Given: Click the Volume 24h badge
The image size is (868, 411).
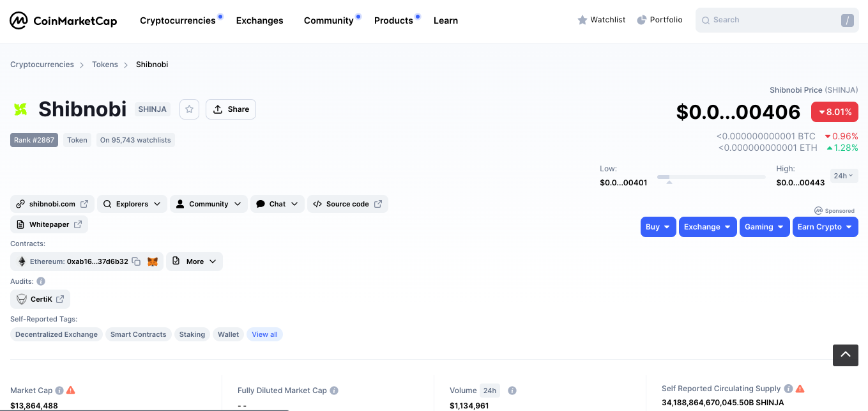Looking at the screenshot, I should point(490,390).
